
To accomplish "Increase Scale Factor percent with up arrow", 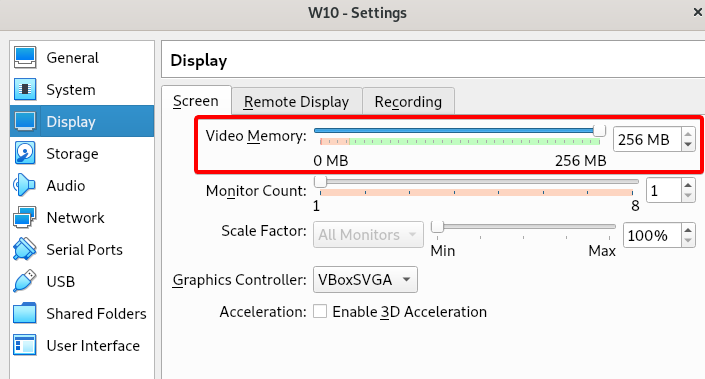I will (x=688, y=230).
